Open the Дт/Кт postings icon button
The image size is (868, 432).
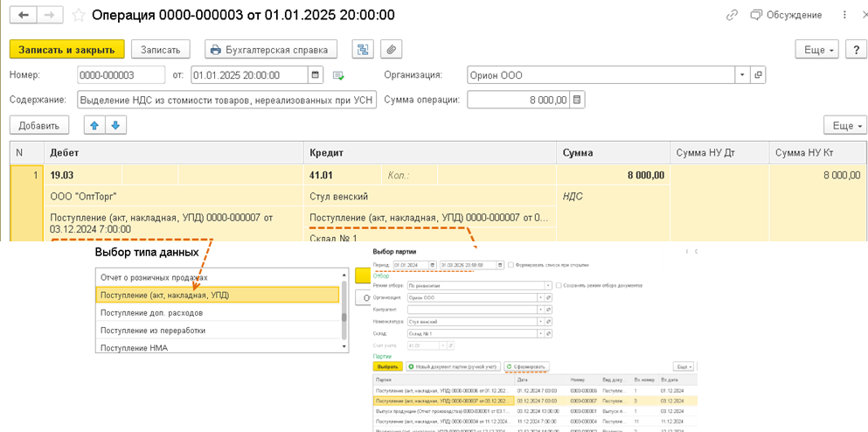click(x=362, y=50)
